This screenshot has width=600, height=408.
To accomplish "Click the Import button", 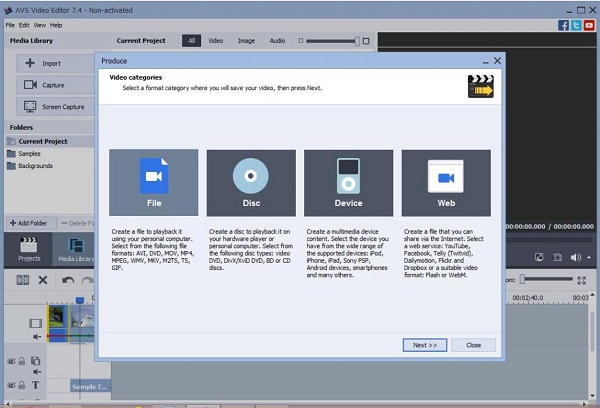I will [x=55, y=63].
